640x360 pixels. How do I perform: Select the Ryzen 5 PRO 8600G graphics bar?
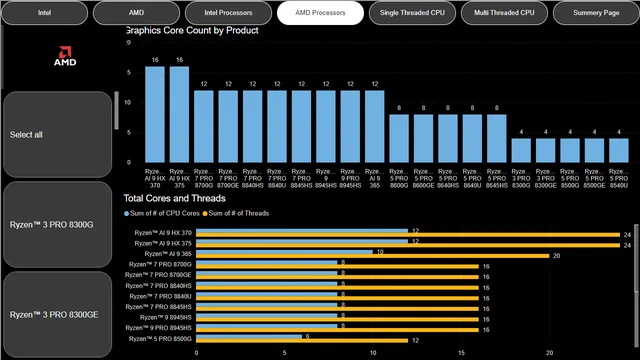399,138
